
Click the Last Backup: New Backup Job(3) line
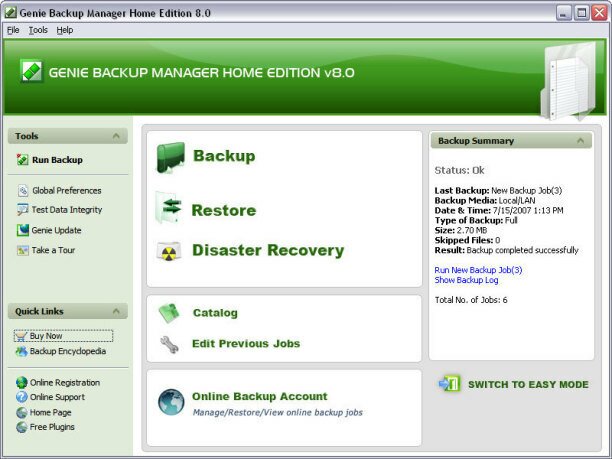pos(498,191)
